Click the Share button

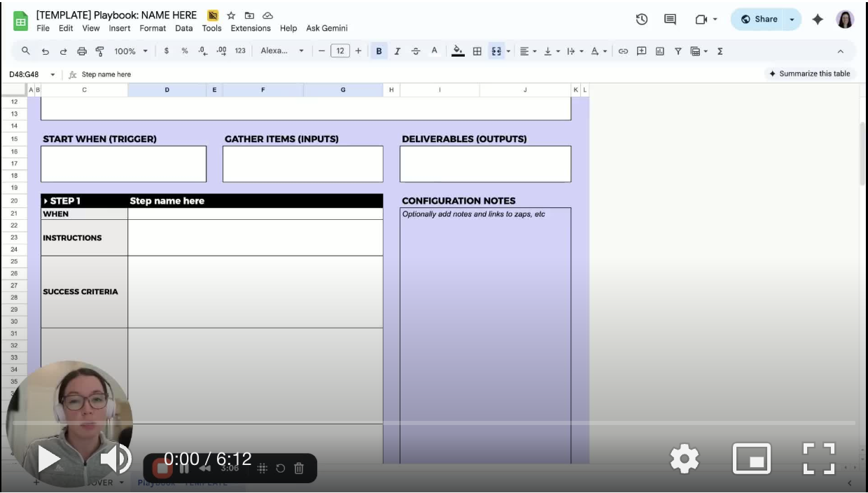pyautogui.click(x=760, y=19)
